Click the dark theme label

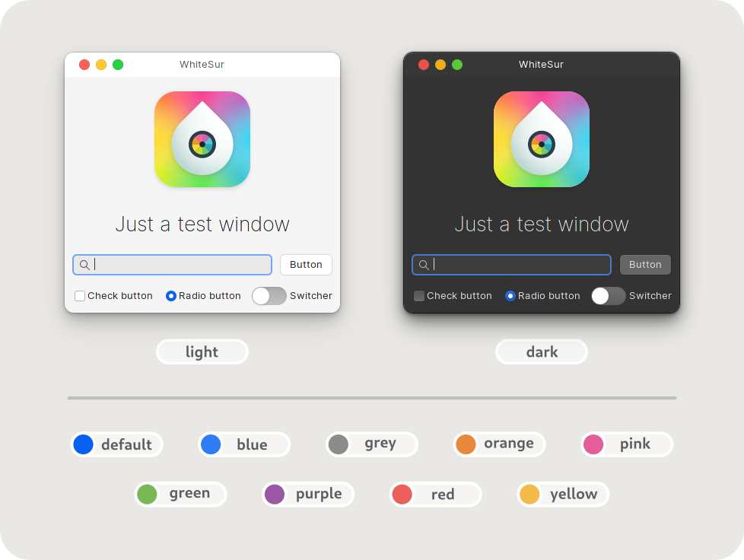[542, 352]
